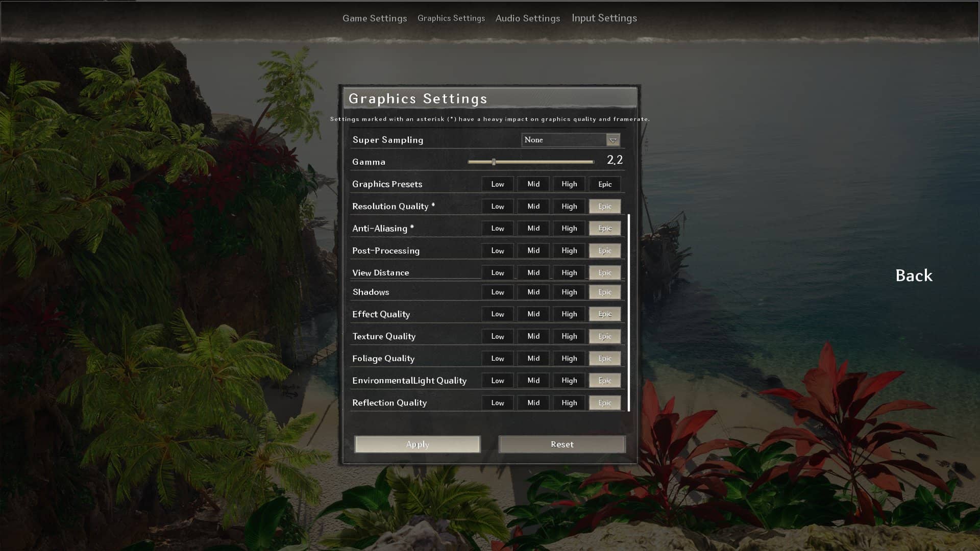Set Reflection Quality to Low
The width and height of the screenshot is (980, 551).
click(x=498, y=403)
